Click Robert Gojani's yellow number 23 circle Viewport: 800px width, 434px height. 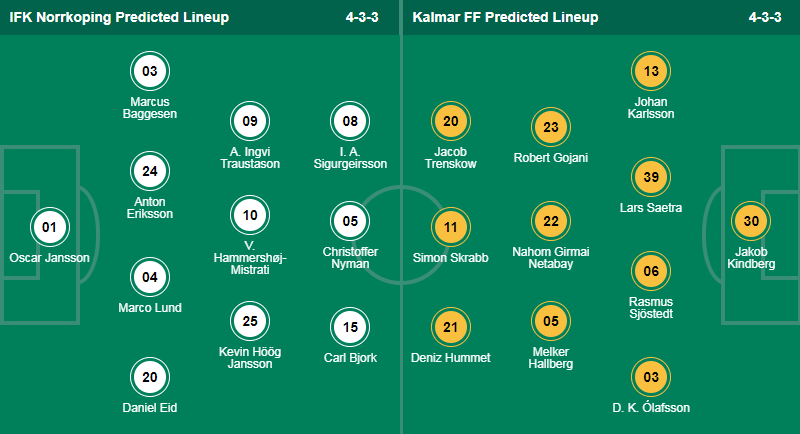[551, 127]
